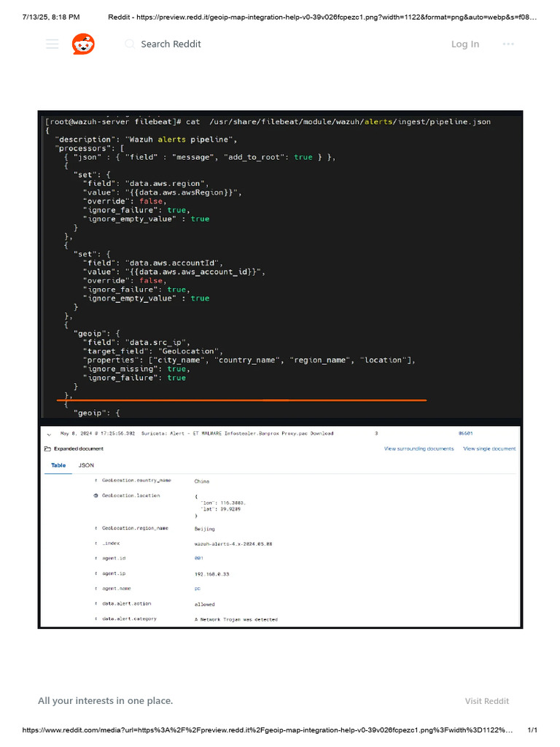Click the "field": "data.aws.region" line
This screenshot has width=560, height=747.
pos(146,183)
